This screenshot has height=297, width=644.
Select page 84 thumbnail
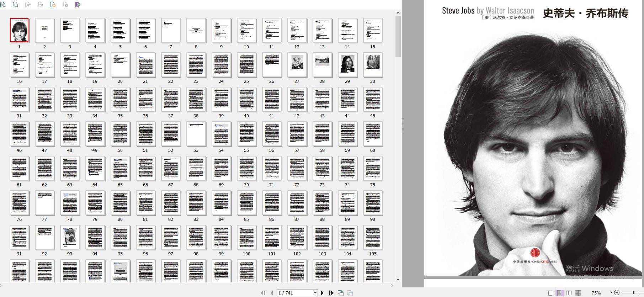[x=221, y=203]
